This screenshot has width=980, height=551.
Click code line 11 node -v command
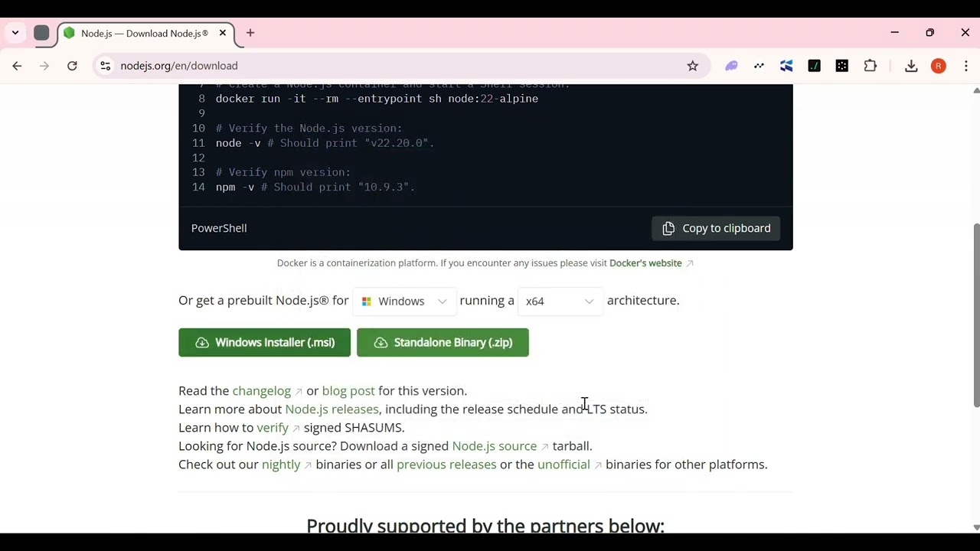325,143
